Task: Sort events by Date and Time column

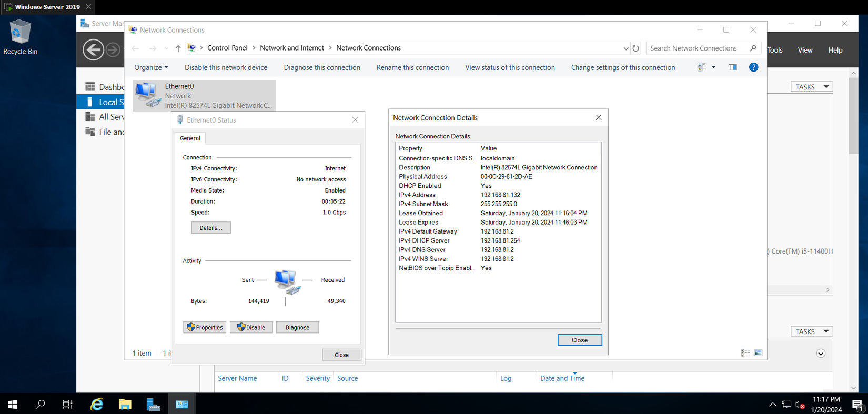Action: coord(562,378)
